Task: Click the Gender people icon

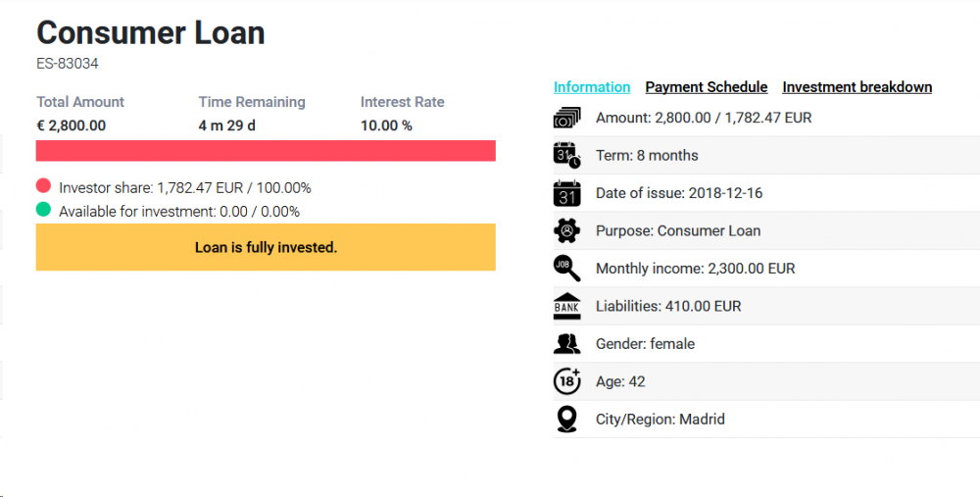Action: (567, 344)
